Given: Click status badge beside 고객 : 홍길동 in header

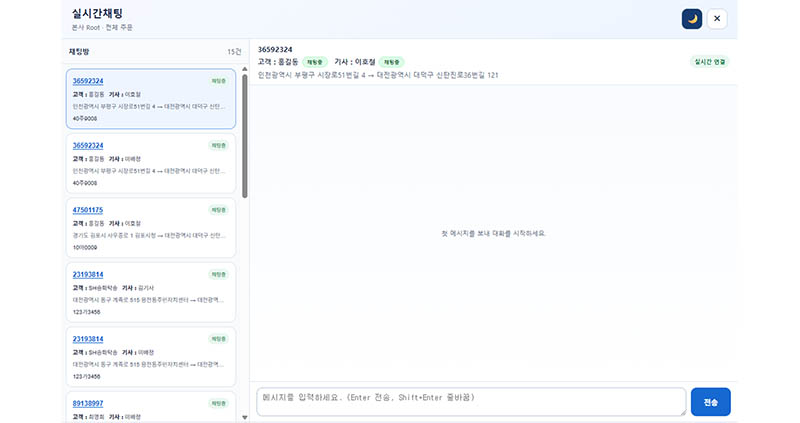Looking at the screenshot, I should click(315, 62).
